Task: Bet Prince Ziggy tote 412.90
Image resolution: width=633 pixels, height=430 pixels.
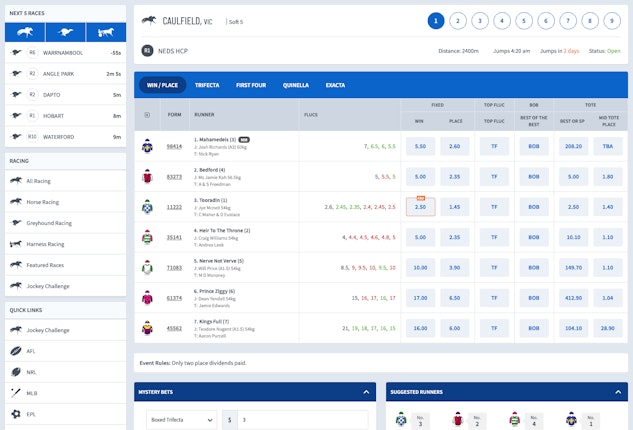Action: click(x=573, y=298)
